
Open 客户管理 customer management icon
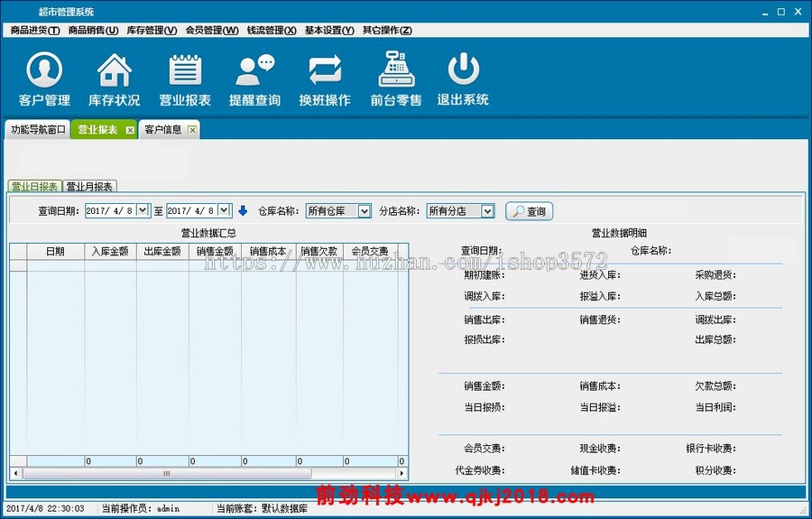pos(44,79)
